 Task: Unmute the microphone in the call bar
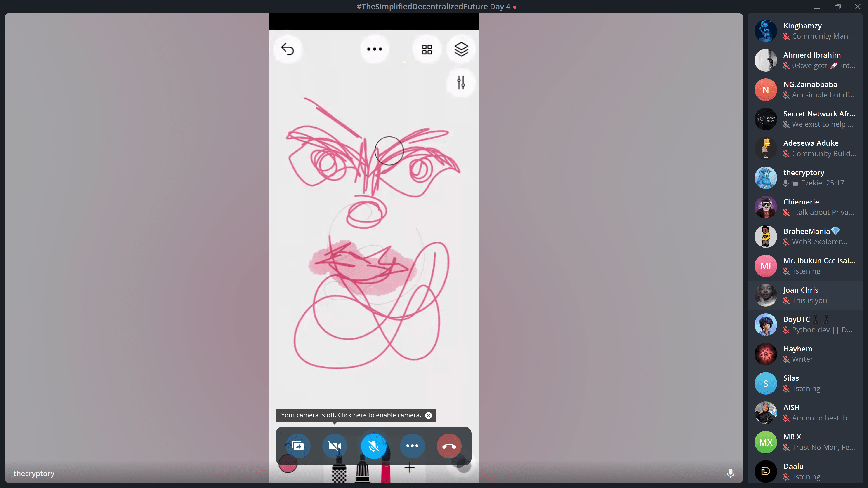coord(373,446)
